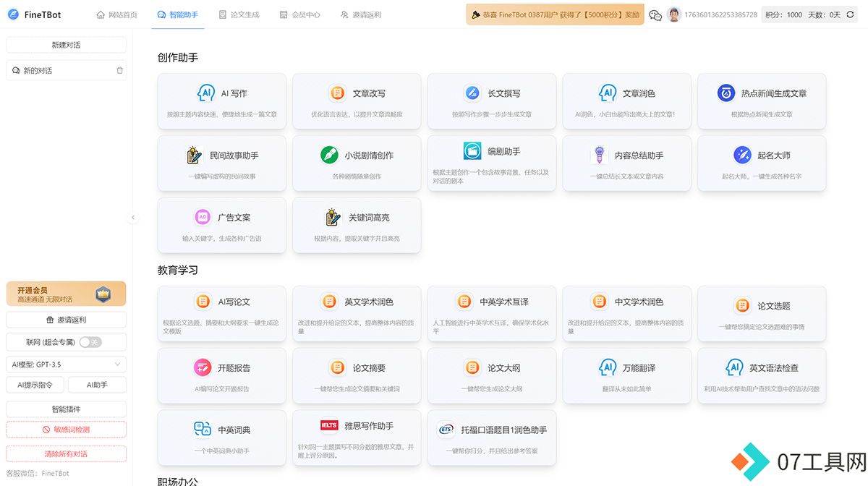Open the 文章润色 AI icon
The width and height of the screenshot is (868, 486).
[x=607, y=93]
